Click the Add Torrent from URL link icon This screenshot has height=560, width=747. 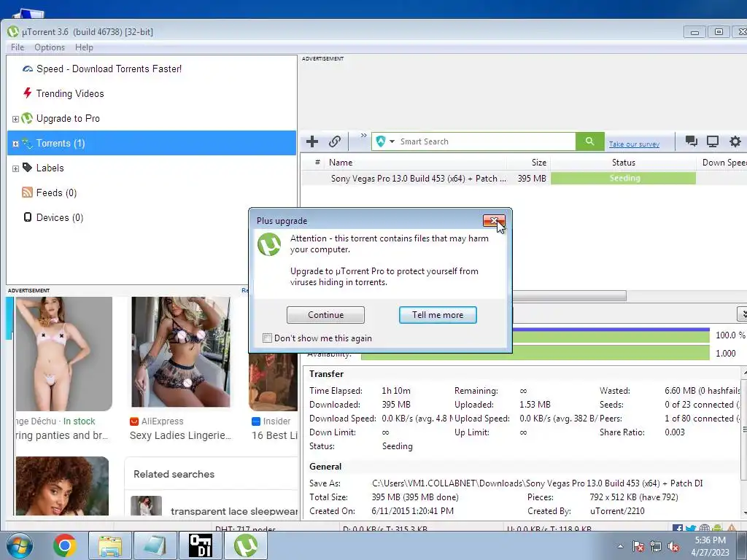(334, 141)
